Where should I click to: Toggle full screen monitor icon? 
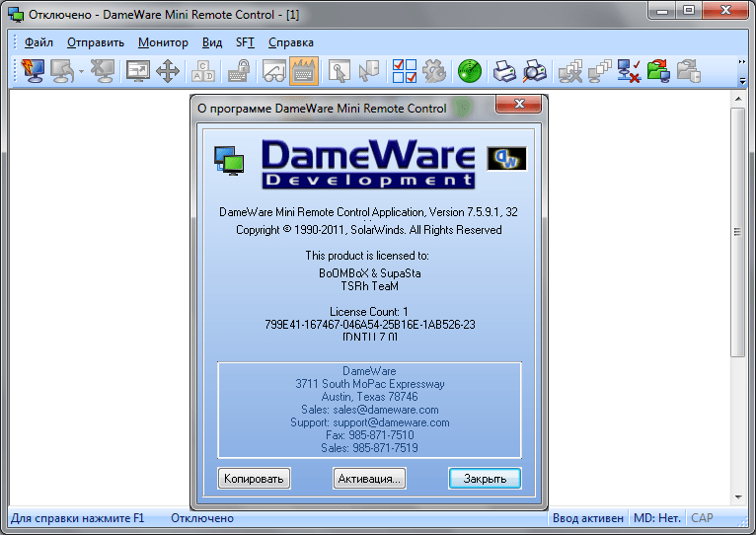coord(138,71)
